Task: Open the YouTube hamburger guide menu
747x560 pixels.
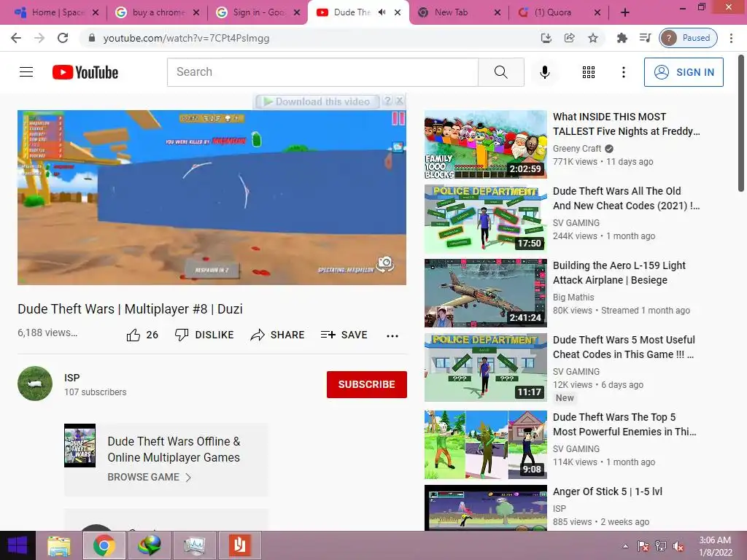Action: 26,72
